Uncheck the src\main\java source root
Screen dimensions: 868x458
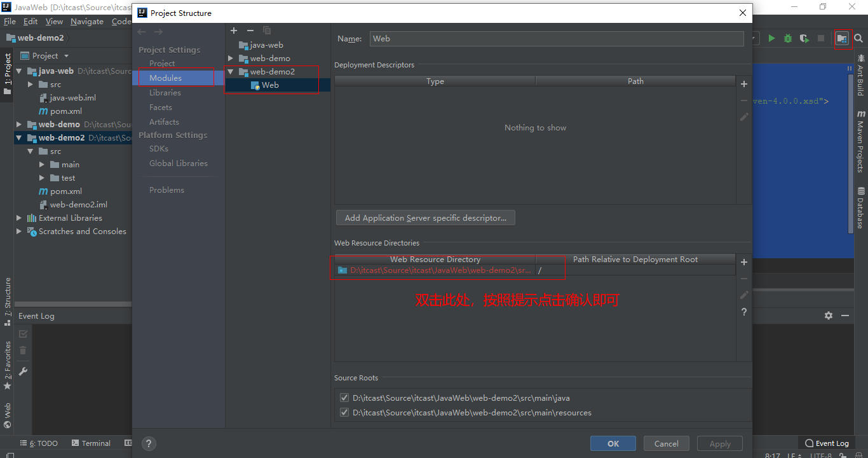tap(344, 398)
